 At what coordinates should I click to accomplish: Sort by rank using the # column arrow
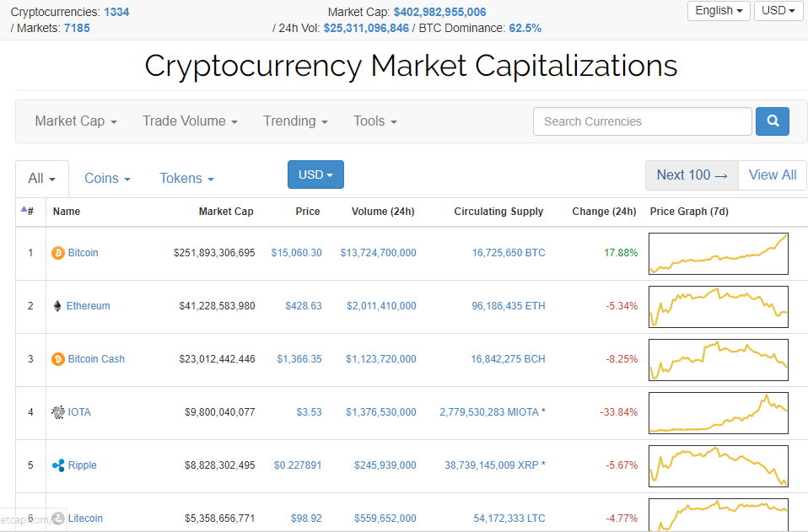(x=24, y=210)
